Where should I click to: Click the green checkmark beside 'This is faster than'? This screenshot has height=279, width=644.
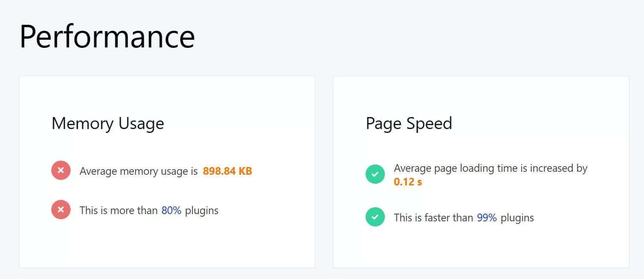coord(375,217)
